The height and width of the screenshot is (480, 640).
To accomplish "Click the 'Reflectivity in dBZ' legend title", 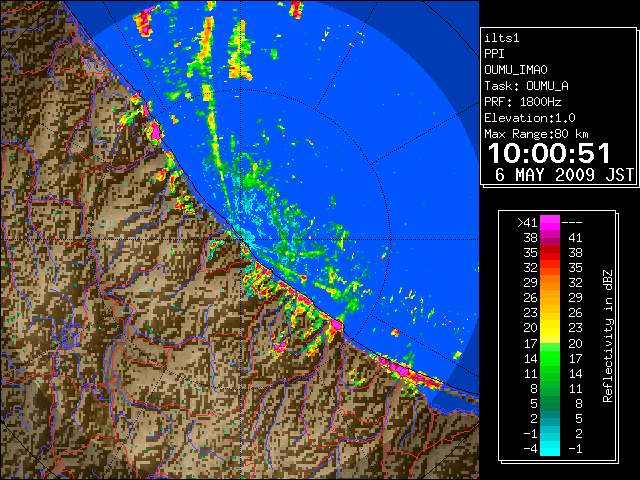I will click(608, 336).
